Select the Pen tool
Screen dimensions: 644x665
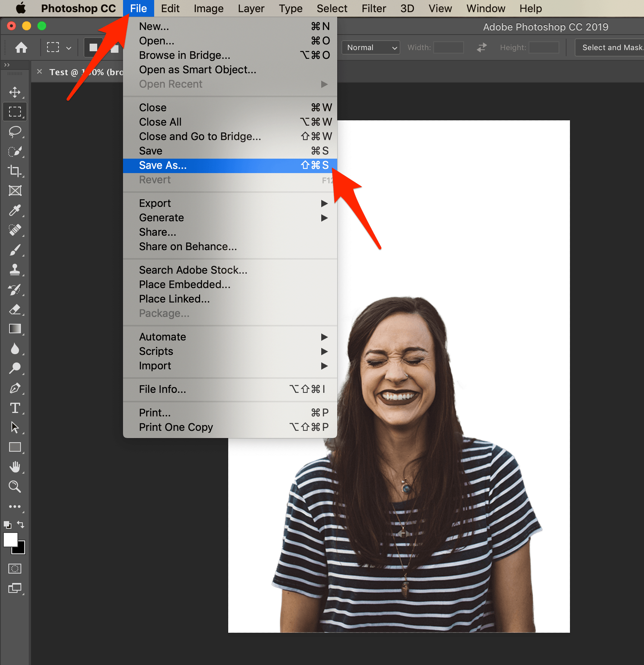(15, 388)
